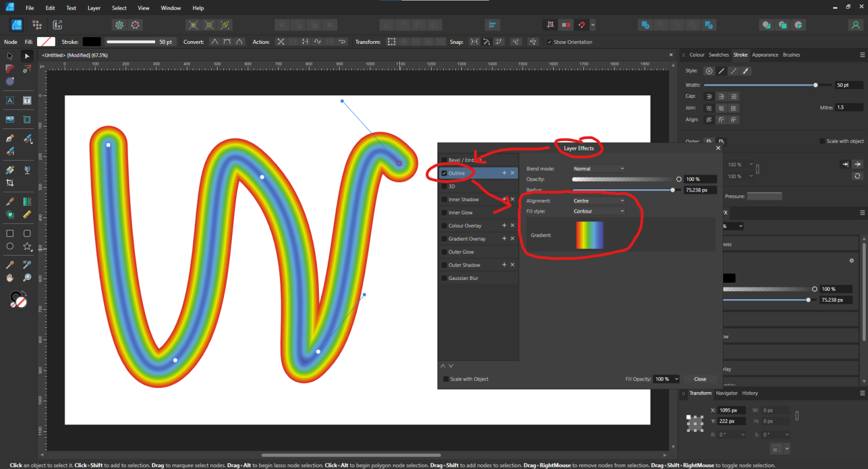Select the Rectangle shape tool
Image resolution: width=868 pixels, height=469 pixels.
pos(10,234)
